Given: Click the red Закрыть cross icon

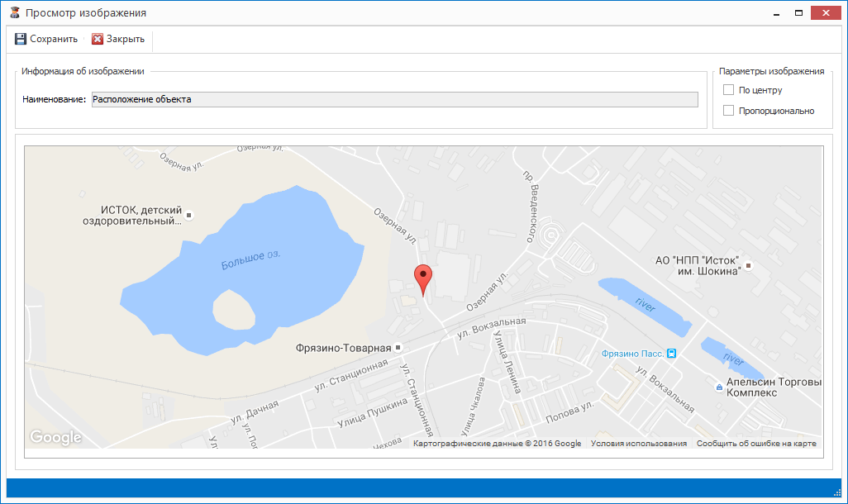Looking at the screenshot, I should 98,39.
